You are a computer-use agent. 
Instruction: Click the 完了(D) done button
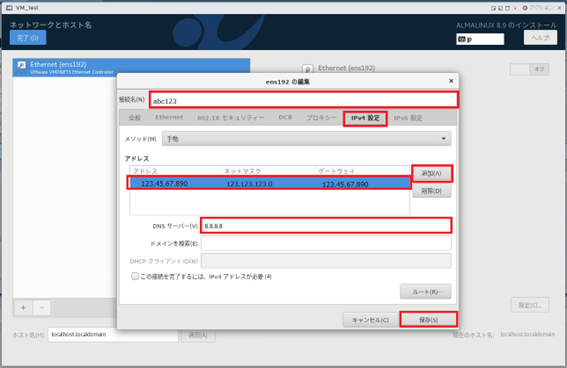point(28,38)
